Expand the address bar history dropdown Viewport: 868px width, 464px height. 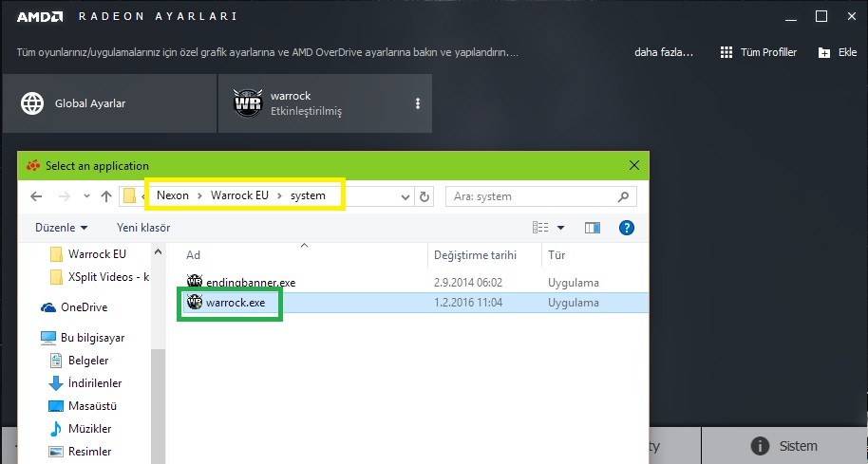(406, 196)
